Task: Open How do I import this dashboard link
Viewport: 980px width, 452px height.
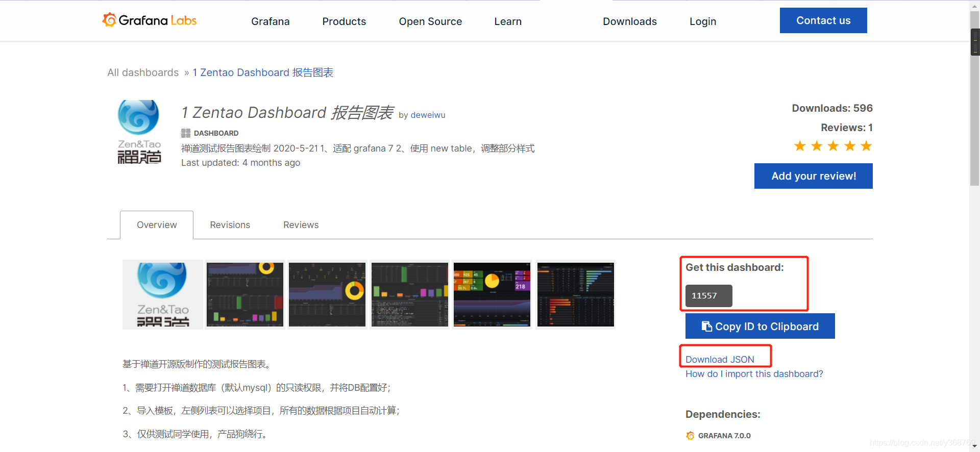Action: [754, 374]
